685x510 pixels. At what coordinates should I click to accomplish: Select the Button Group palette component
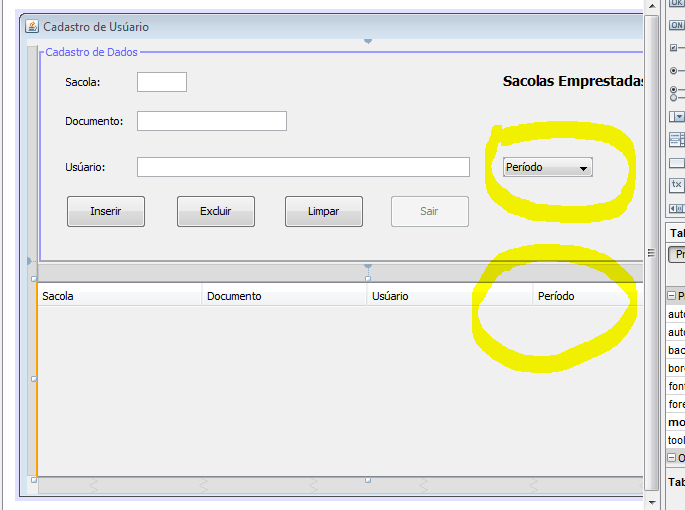[x=677, y=93]
